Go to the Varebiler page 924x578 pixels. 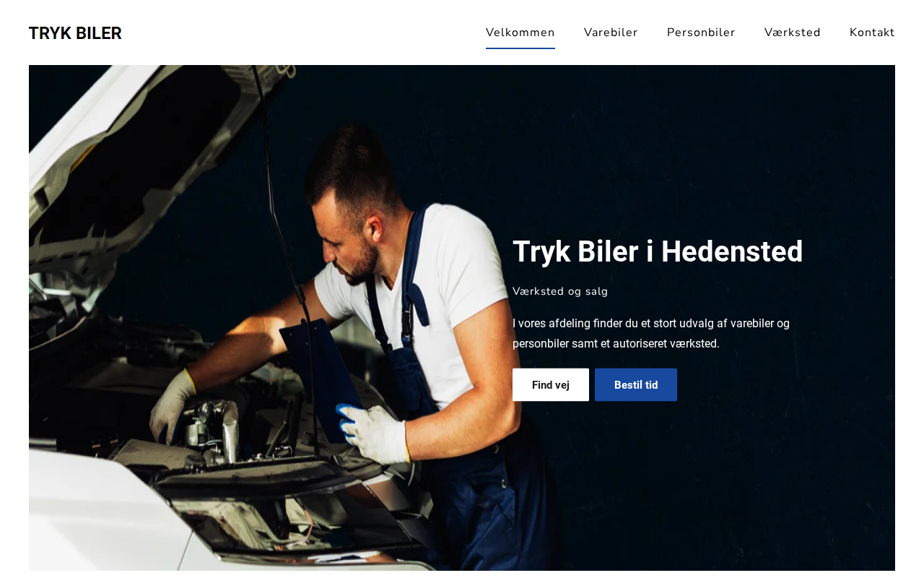(611, 33)
